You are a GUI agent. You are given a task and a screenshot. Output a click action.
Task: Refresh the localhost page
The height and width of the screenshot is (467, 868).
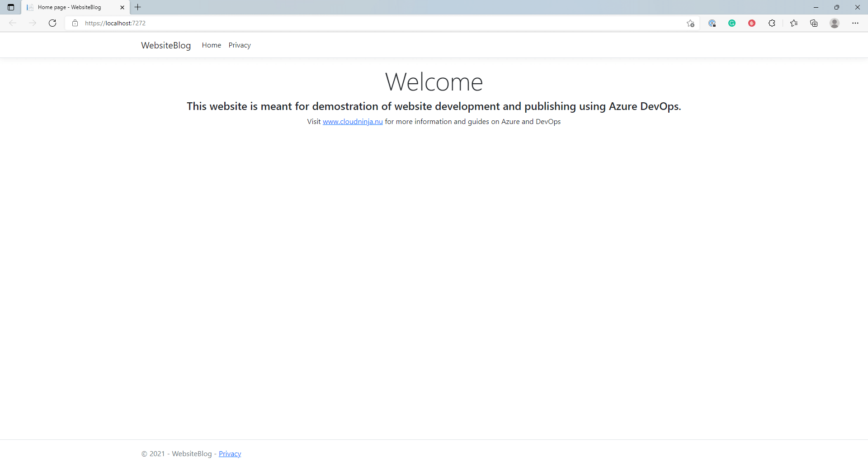tap(52, 23)
